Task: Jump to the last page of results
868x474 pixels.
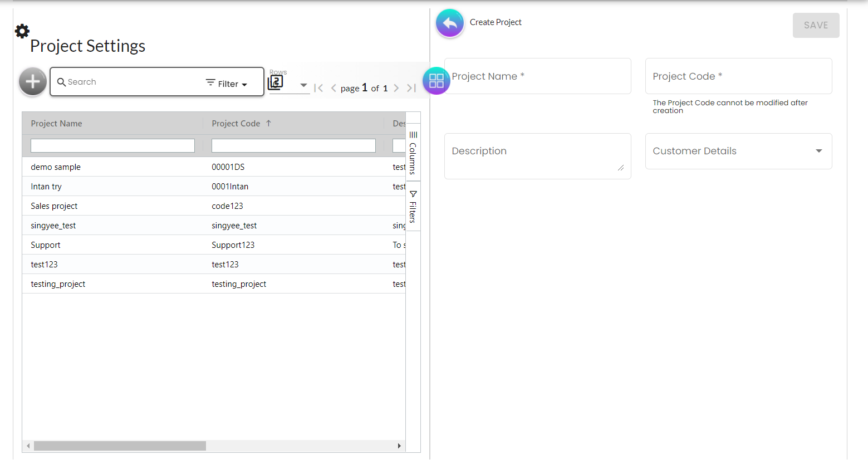Action: [x=411, y=88]
